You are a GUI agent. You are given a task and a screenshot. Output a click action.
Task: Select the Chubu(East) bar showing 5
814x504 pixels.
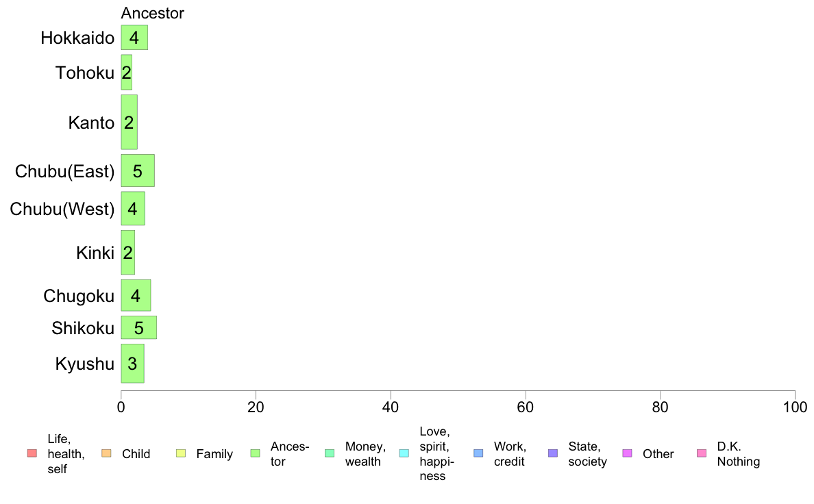(x=138, y=171)
